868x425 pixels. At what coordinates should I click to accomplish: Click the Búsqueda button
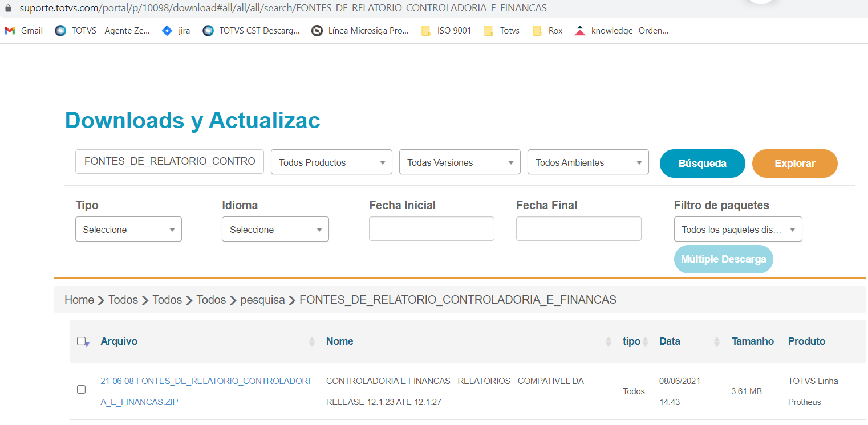coord(703,164)
